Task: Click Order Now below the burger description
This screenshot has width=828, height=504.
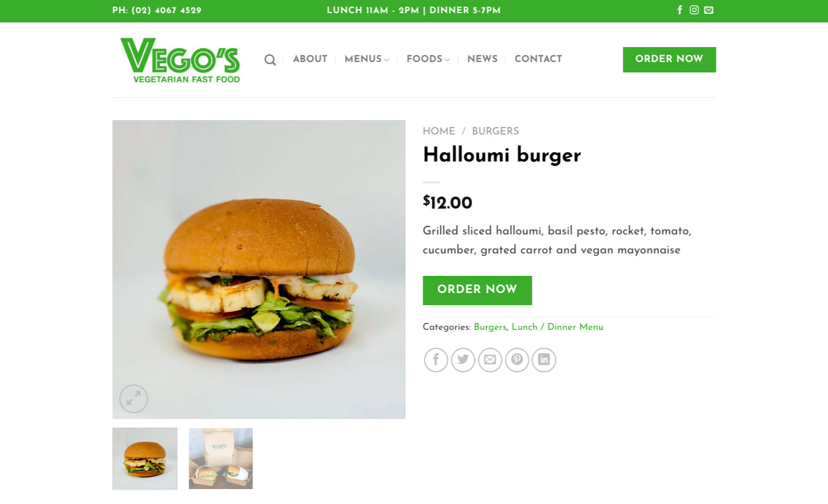Action: coord(477,290)
